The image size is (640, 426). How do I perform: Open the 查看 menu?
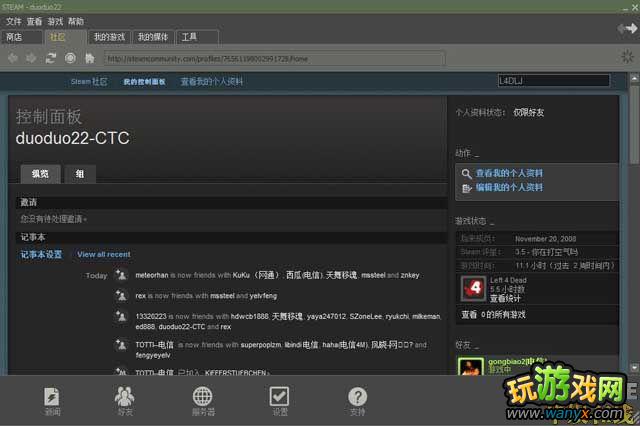(34, 21)
